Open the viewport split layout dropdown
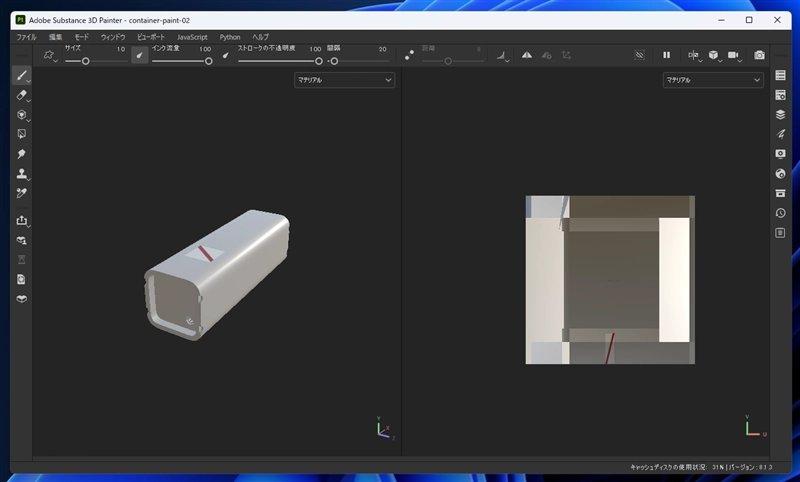The height and width of the screenshot is (482, 800). [694, 55]
